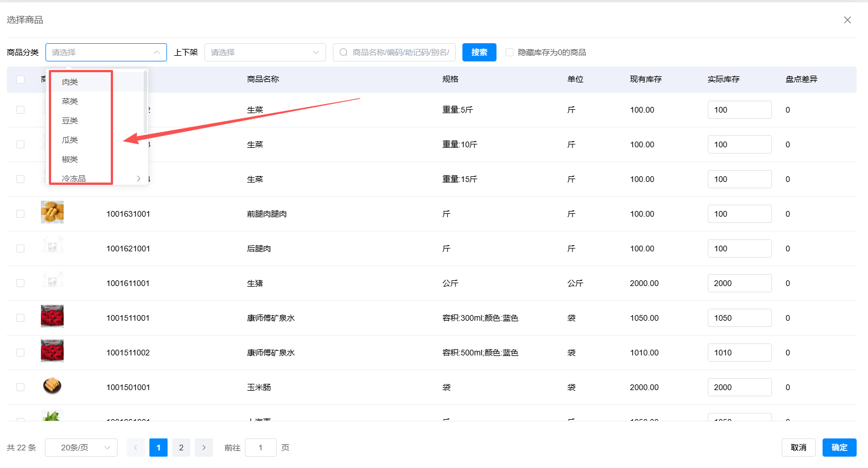Select the 1001511002 product row checkbox
The height and width of the screenshot is (468, 868).
click(20, 353)
